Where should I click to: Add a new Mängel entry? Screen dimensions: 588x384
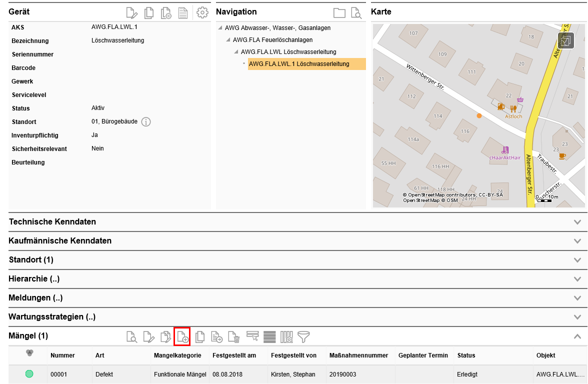(x=182, y=336)
